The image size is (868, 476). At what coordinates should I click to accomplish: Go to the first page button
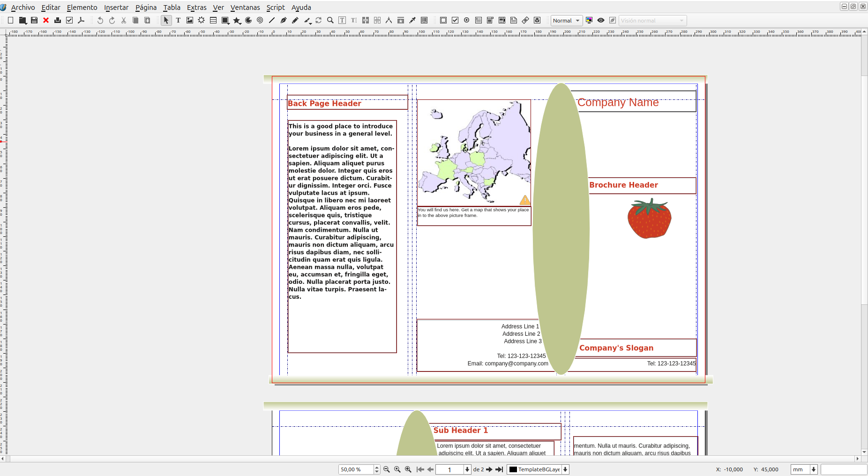[420, 469]
